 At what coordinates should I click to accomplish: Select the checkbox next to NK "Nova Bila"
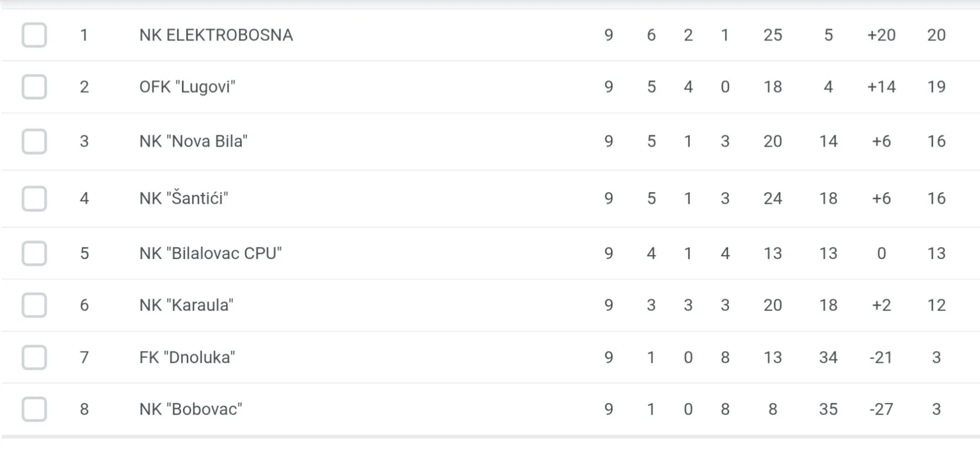pyautogui.click(x=34, y=141)
